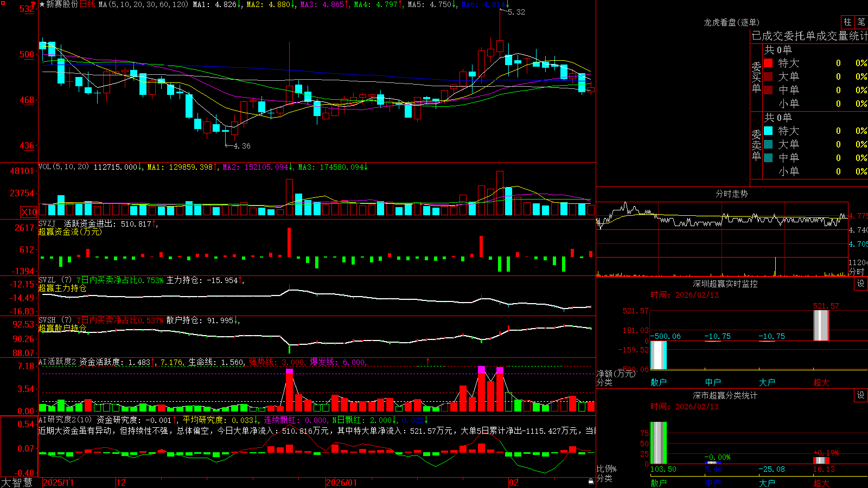Click the VOL(5,10,20) indicator label
Screen dimensions: 868x488
(63, 167)
